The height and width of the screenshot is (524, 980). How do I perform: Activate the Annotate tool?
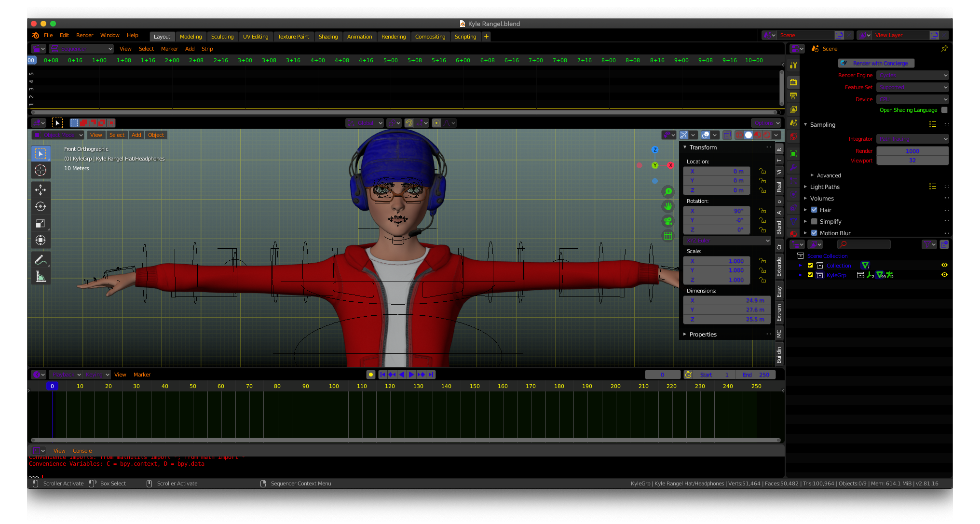pyautogui.click(x=41, y=259)
